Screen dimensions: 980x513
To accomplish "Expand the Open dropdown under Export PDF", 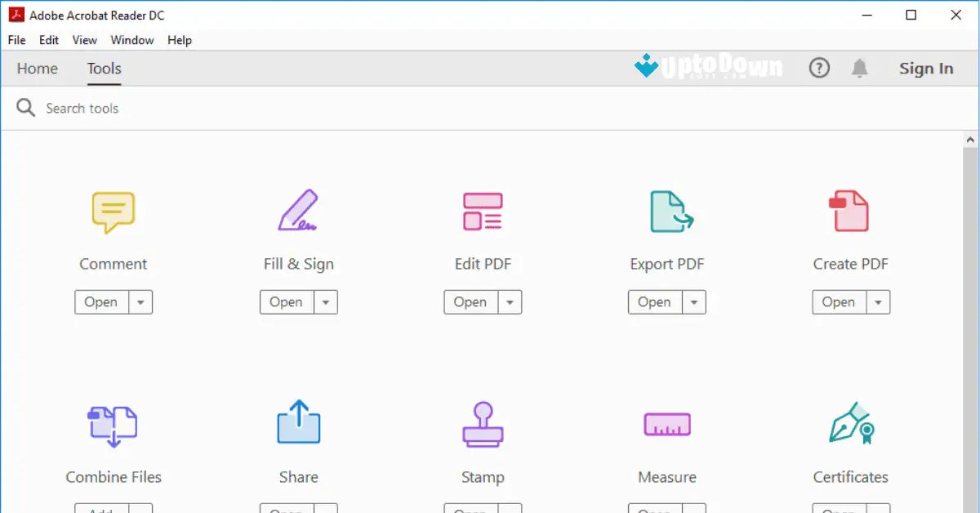I will (693, 301).
